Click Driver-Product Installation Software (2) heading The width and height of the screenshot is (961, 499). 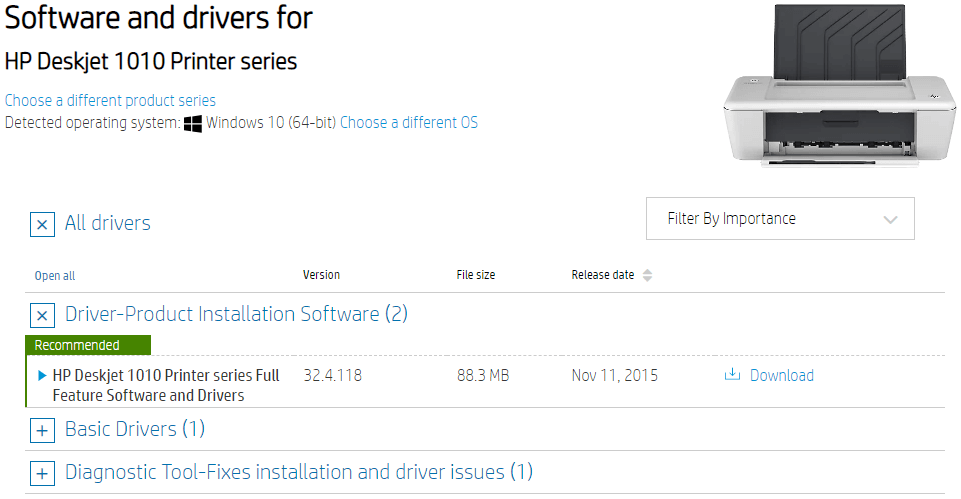coord(237,314)
